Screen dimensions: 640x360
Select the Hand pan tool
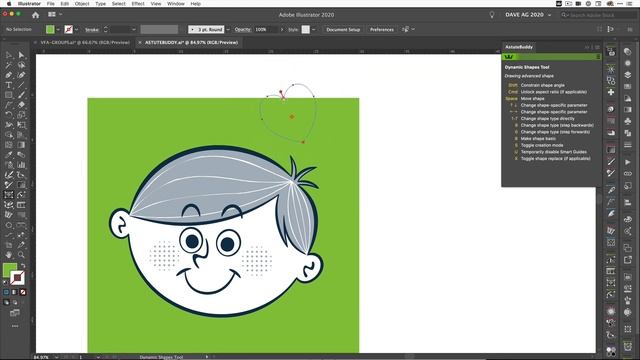pyautogui.click(x=9, y=255)
